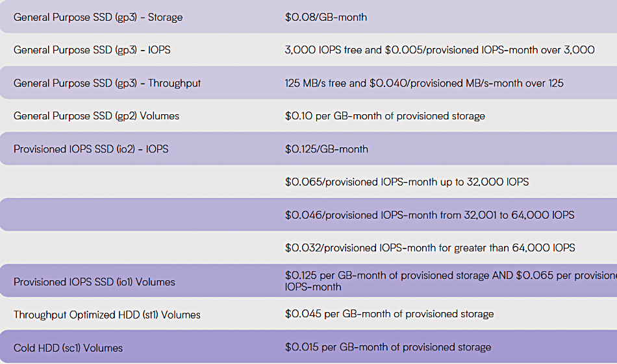Select the Cold HDD (sc1) Volumes label
Image resolution: width=617 pixels, height=364 pixels.
point(68,348)
